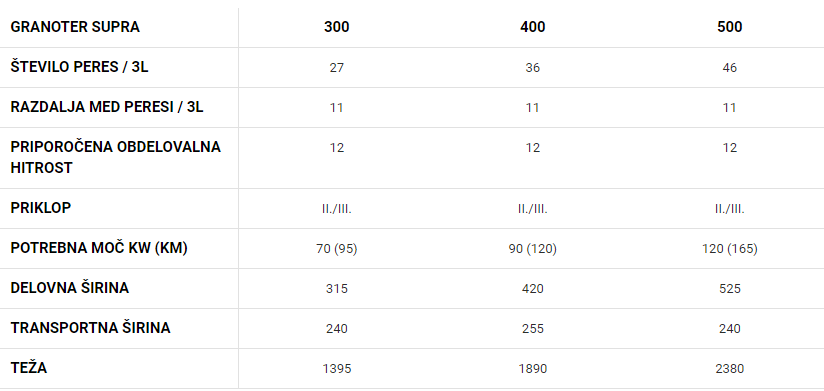The image size is (824, 391).
Task: Click the DELOVNA ŠIRINA row label
Action: point(69,287)
